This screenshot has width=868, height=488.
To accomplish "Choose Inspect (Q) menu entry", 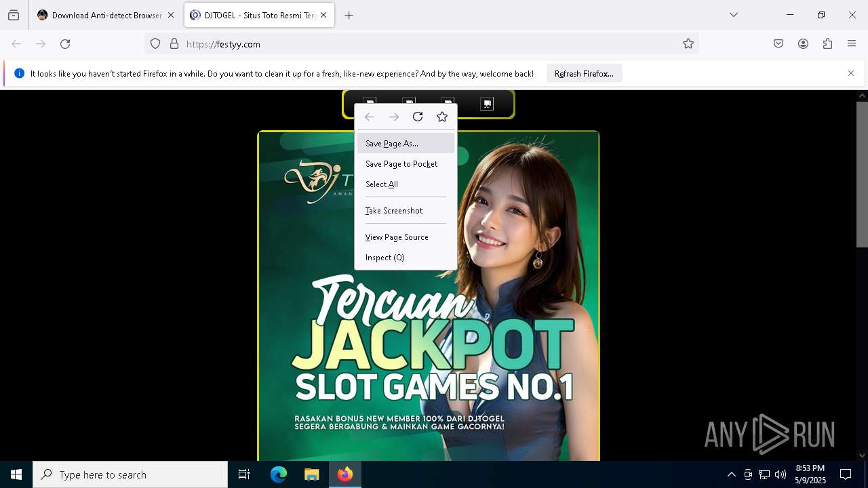I will [x=406, y=257].
